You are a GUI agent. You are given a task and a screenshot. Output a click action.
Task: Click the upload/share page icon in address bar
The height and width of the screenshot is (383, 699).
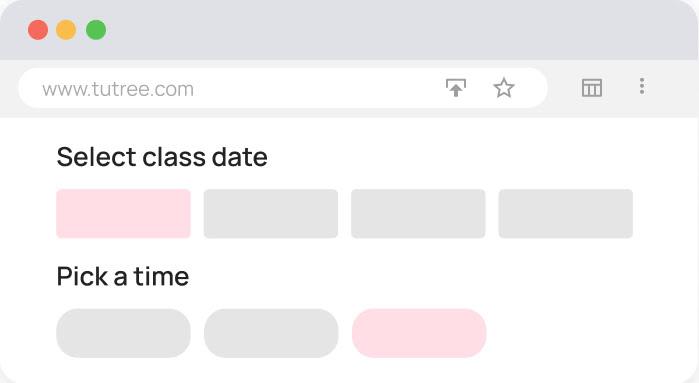tap(456, 88)
